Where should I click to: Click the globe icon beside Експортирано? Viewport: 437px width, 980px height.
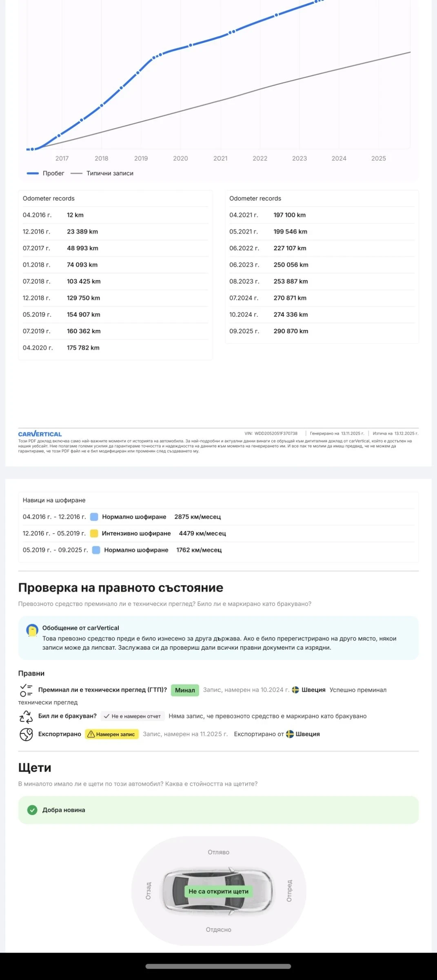coord(26,734)
